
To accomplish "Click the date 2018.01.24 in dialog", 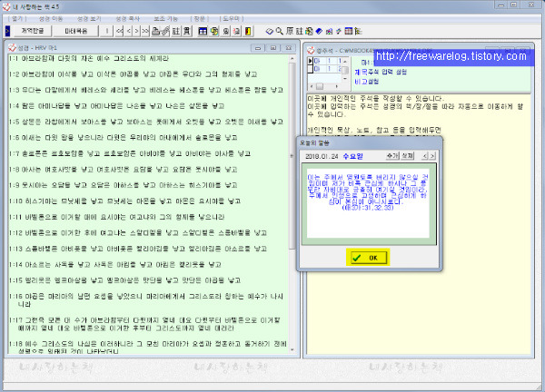I will pyautogui.click(x=322, y=156).
